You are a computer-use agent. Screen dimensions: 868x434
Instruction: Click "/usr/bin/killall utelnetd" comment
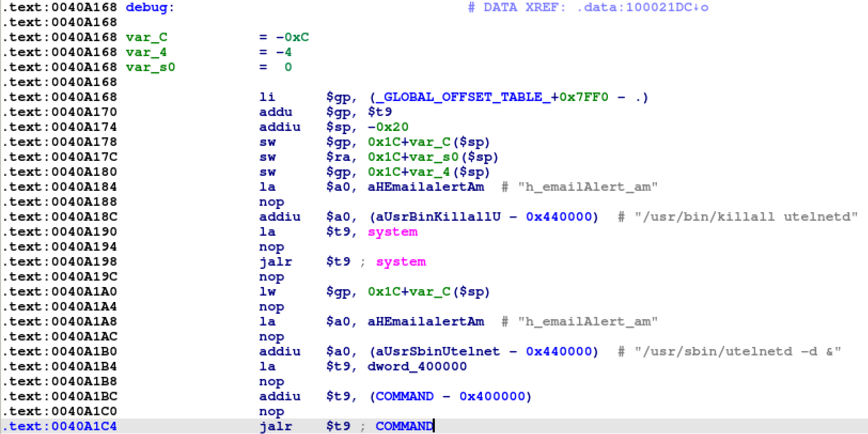click(746, 217)
